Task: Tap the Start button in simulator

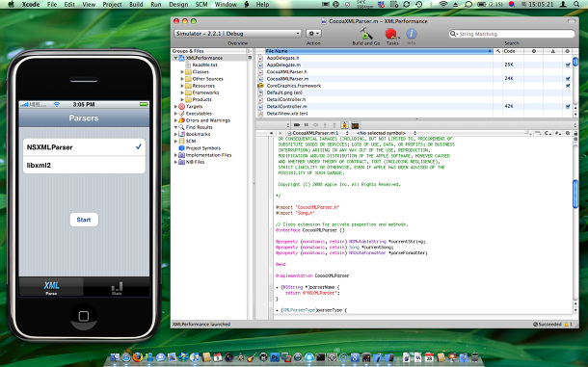Action: pyautogui.click(x=84, y=220)
